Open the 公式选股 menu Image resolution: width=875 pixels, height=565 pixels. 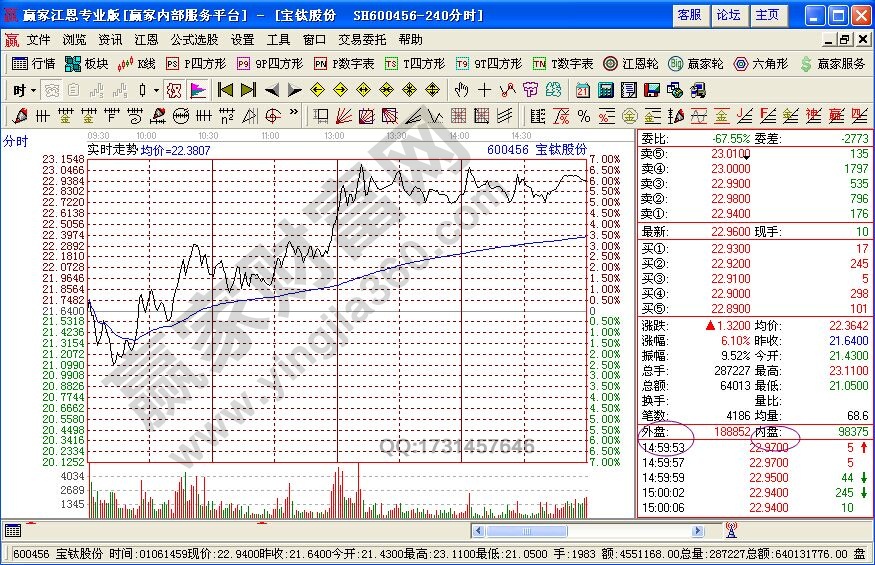point(194,40)
